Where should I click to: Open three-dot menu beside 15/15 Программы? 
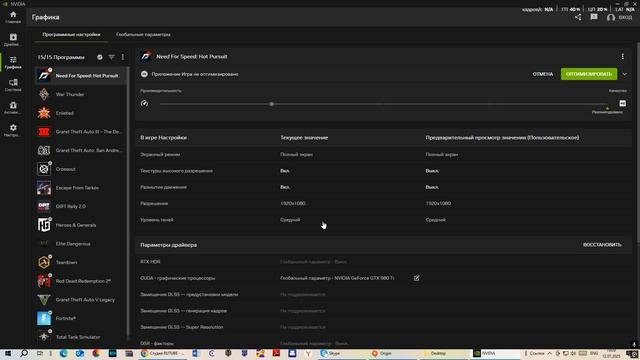[x=123, y=57]
